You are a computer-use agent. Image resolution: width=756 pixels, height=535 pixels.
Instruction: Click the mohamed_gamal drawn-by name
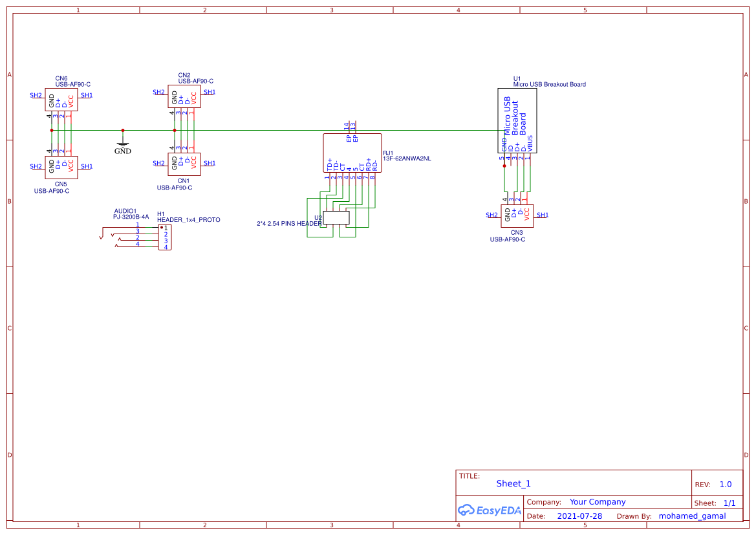692,516
